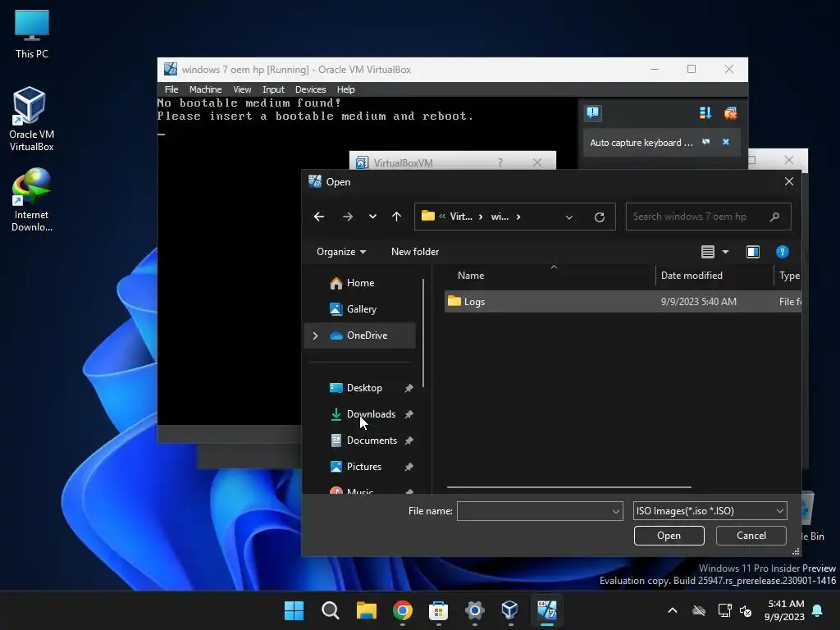Click icon beside Auto capture keyboard message

706,142
